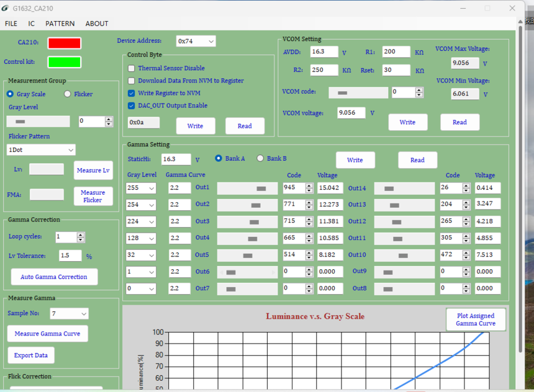534x392 pixels.
Task: Click VCOM code value stepper arrows
Action: tap(419, 92)
